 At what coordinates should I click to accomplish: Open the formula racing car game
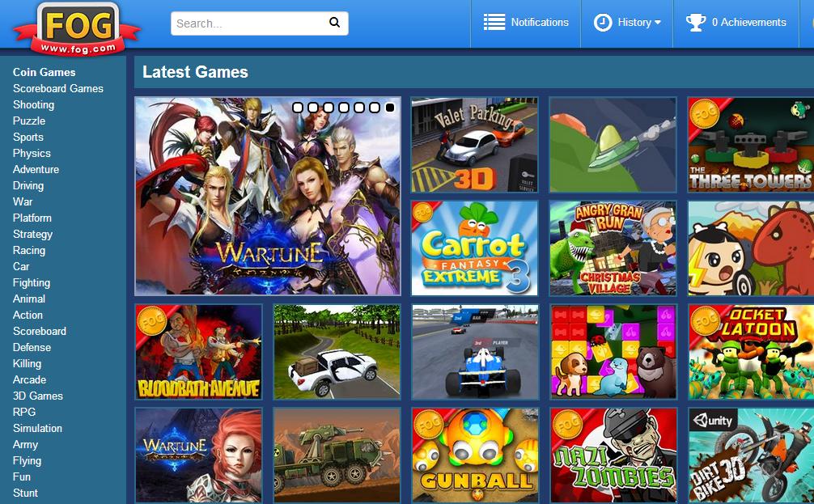coord(474,352)
